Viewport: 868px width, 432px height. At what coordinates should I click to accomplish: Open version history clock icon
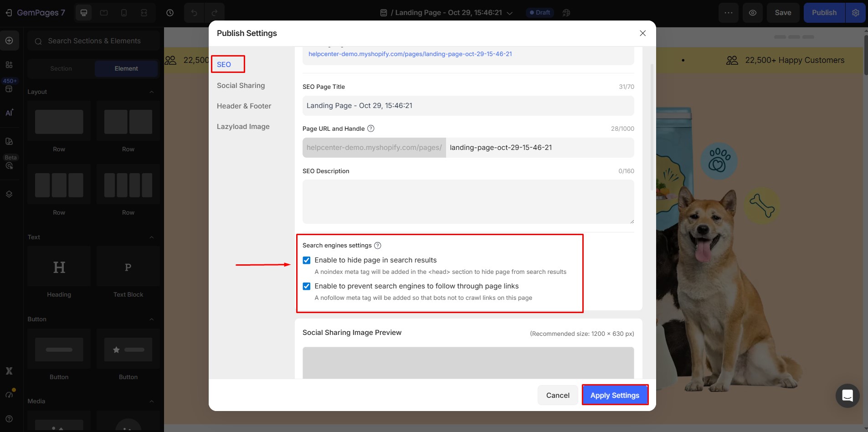pos(170,13)
